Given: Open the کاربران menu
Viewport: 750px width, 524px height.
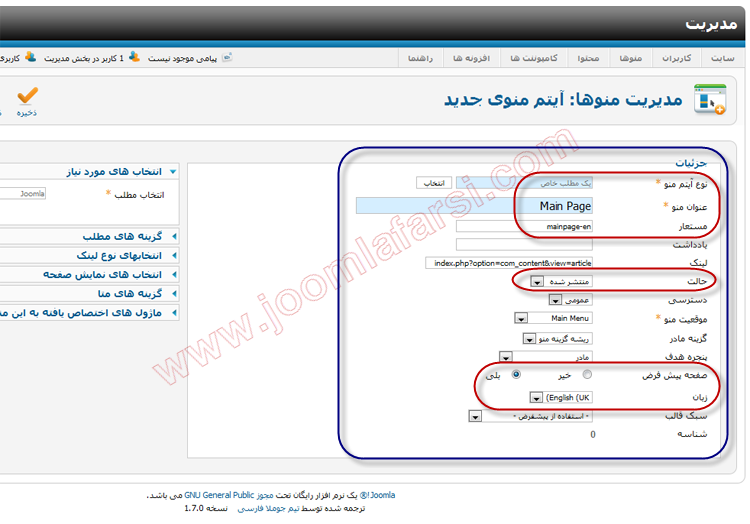Looking at the screenshot, I should (x=676, y=58).
